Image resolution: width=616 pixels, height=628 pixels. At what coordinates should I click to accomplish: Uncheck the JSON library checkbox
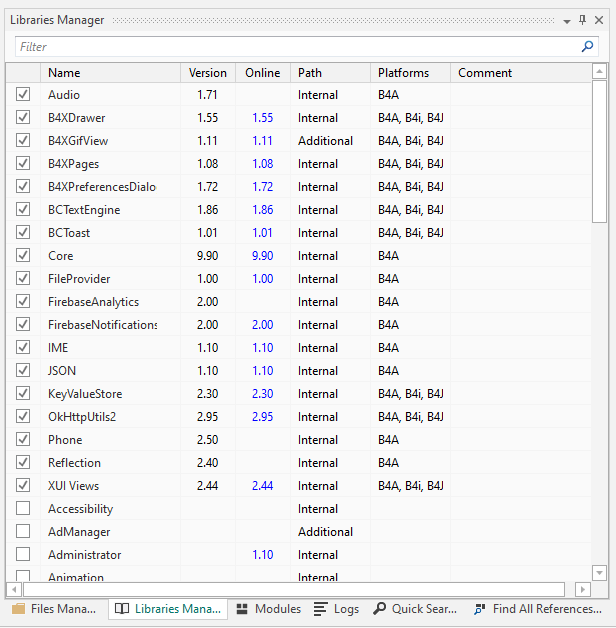(23, 370)
